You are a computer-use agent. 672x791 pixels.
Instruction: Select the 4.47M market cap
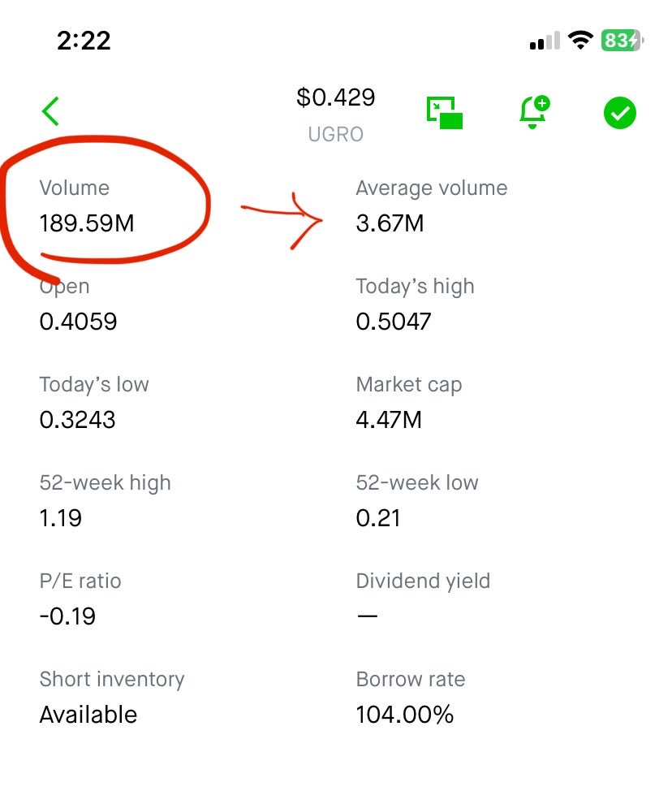389,420
